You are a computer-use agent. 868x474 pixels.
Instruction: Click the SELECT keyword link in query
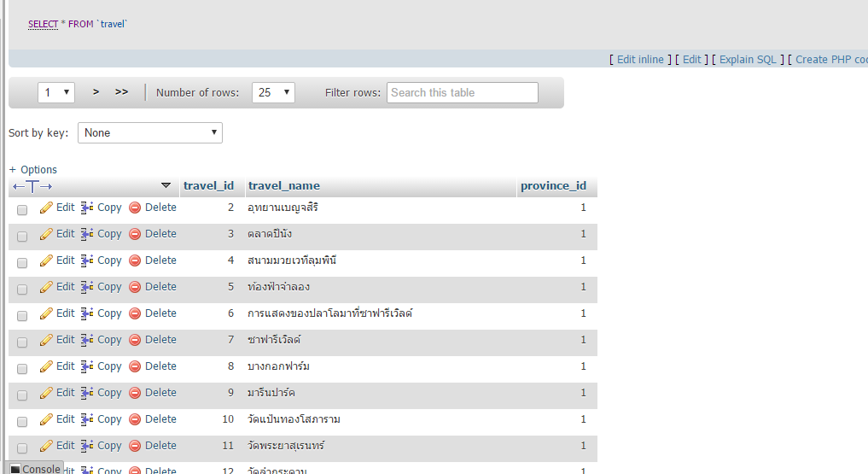click(44, 24)
